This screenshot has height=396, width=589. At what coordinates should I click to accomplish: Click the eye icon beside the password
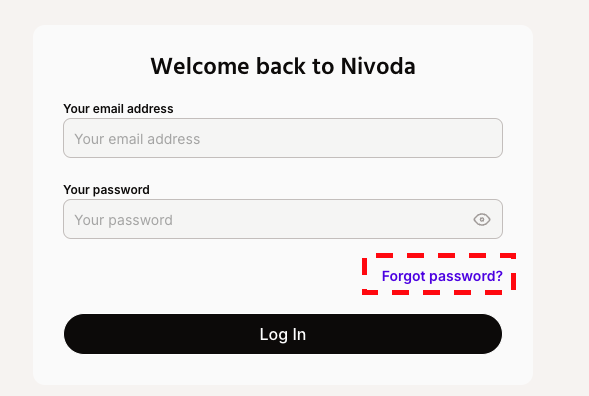[x=482, y=219]
